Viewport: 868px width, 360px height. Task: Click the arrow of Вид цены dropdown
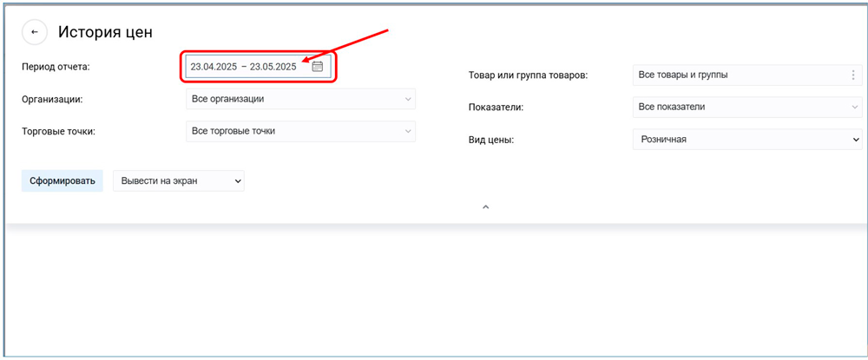point(854,139)
